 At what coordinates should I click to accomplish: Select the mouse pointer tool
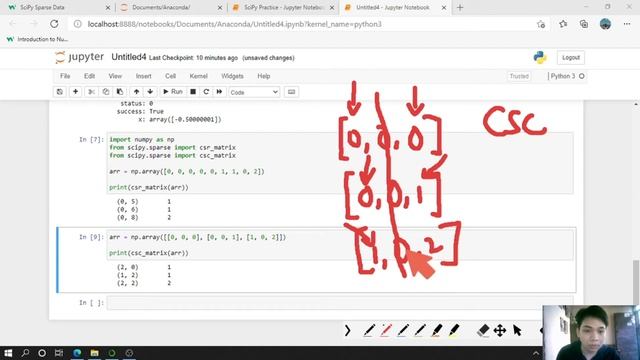pyautogui.click(x=517, y=330)
